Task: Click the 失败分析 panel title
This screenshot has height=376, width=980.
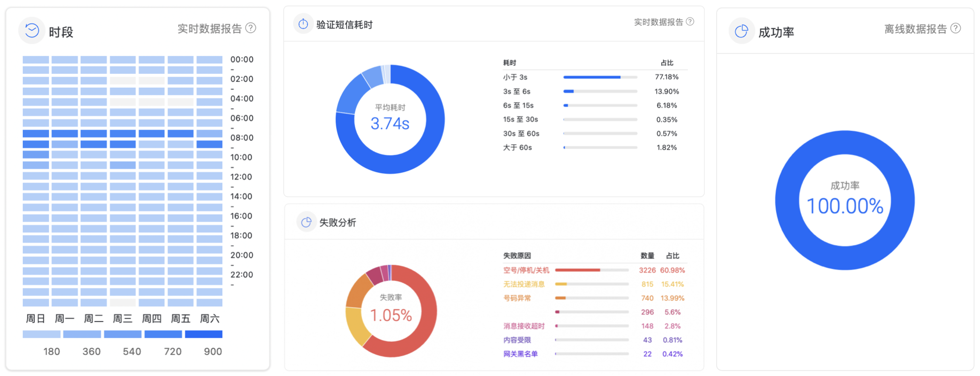Action: (337, 223)
